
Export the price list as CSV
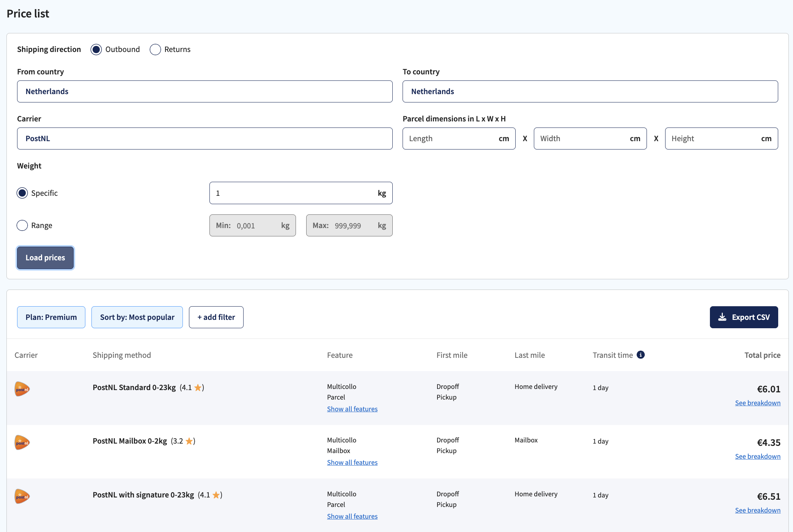tap(744, 317)
